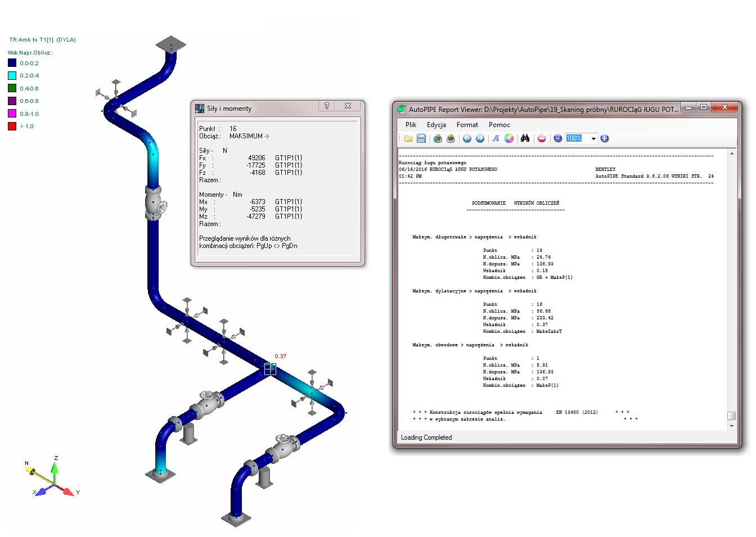Save the report with the floppy disk icon

(x=421, y=138)
